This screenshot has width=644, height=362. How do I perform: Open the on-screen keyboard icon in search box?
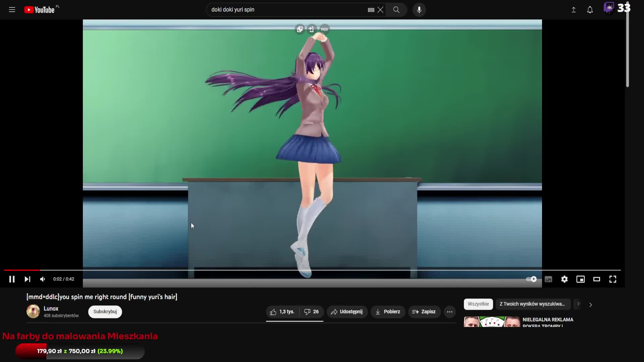coord(371,10)
